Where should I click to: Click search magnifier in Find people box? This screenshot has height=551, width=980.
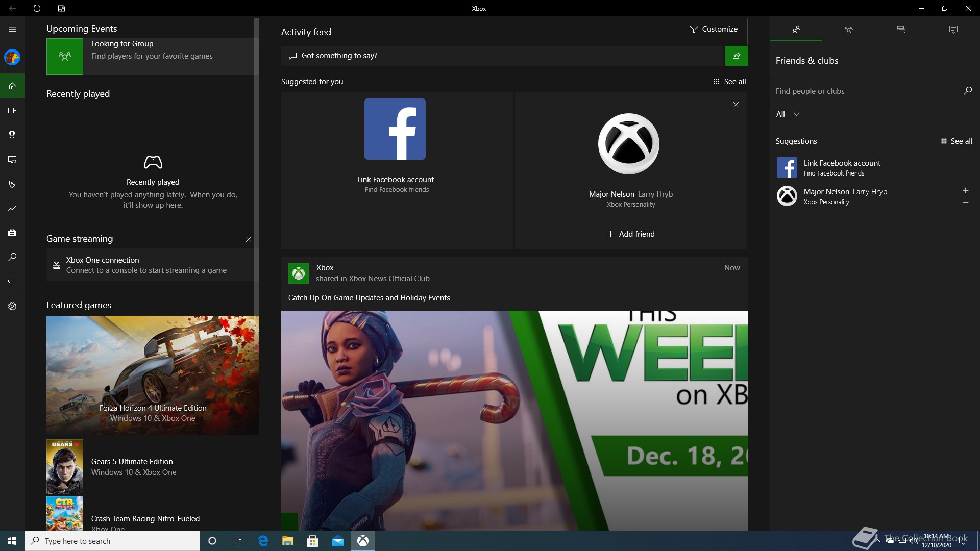[x=967, y=91]
